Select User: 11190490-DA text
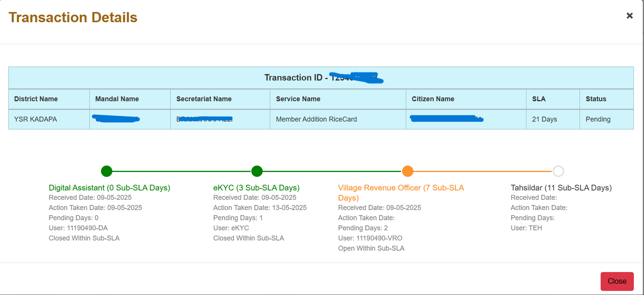Screen dimensions: 644x295 coord(78,228)
